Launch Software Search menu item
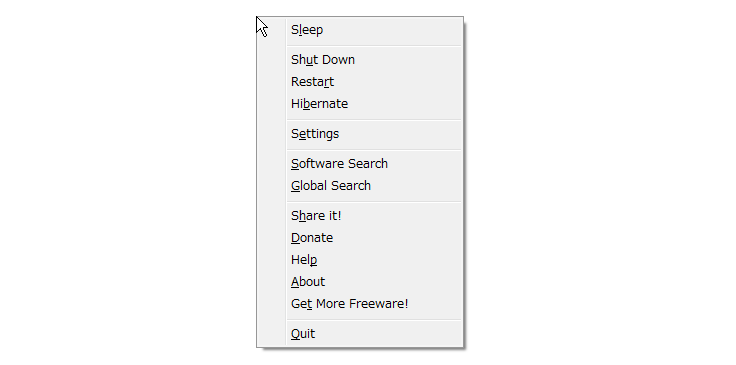 (x=360, y=164)
